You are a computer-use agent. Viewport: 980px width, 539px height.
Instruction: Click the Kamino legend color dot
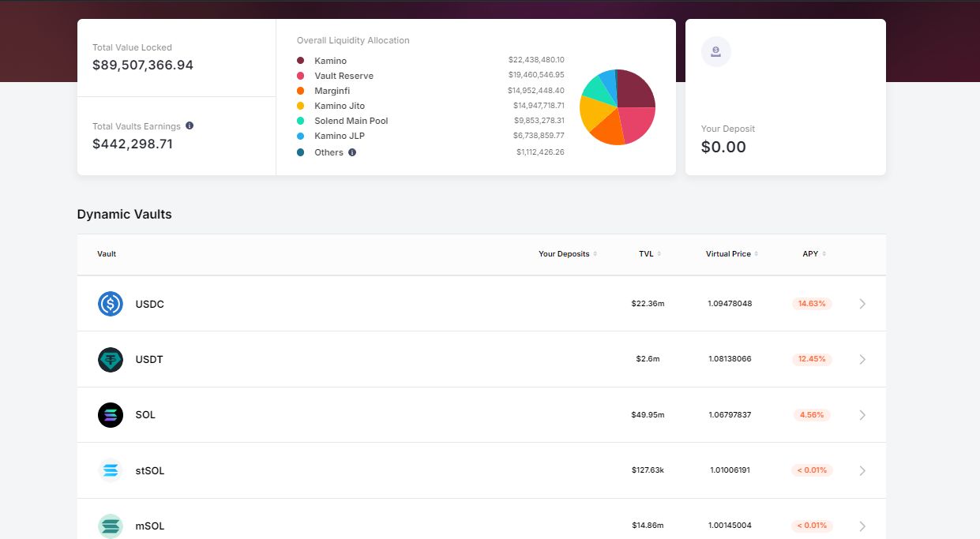pos(301,61)
